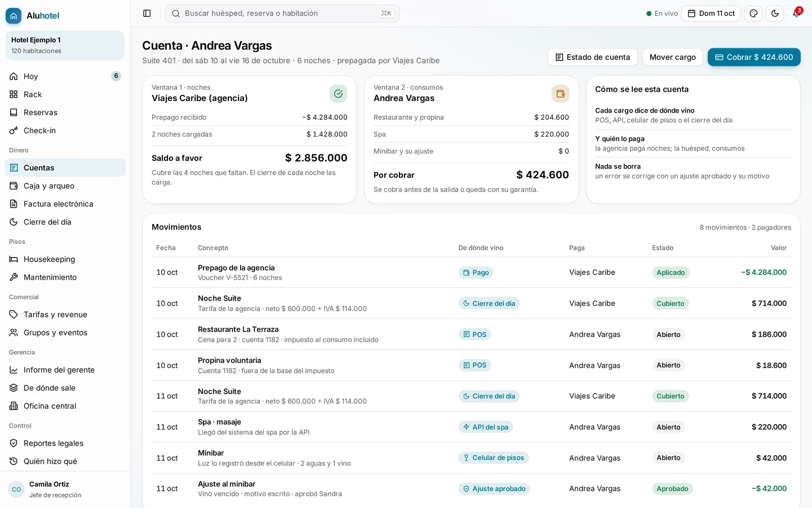Click Abierto status on Spa masaje row
This screenshot has width=812, height=508.
pyautogui.click(x=668, y=427)
